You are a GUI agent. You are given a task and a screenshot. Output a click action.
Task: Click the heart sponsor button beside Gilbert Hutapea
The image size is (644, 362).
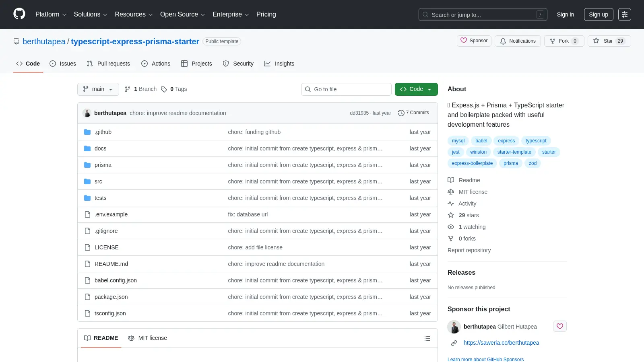click(560, 326)
